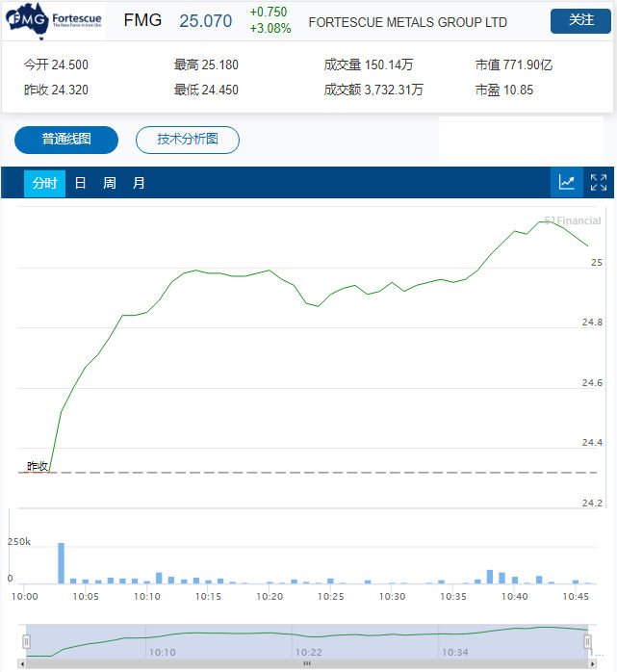Click the fullscreen expand chart icon
Screen dimensions: 617x672
point(598,183)
